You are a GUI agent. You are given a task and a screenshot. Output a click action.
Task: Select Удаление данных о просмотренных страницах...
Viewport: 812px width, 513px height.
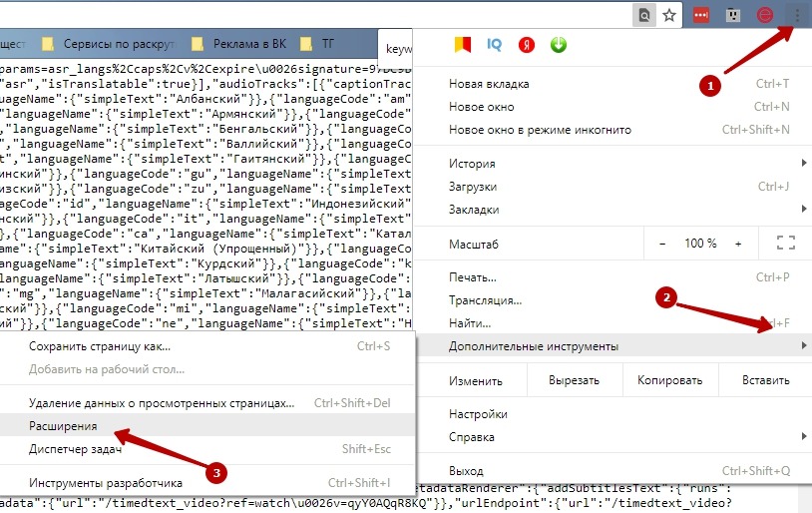207,403
